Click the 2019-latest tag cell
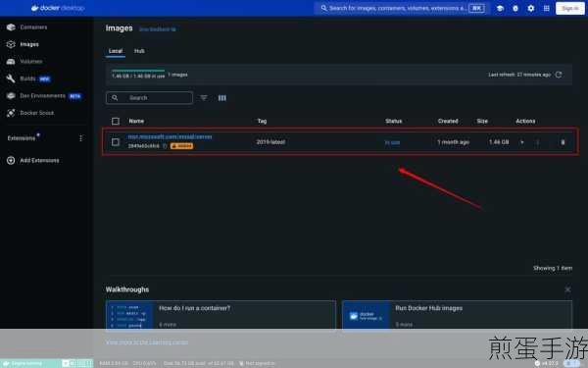 click(270, 142)
